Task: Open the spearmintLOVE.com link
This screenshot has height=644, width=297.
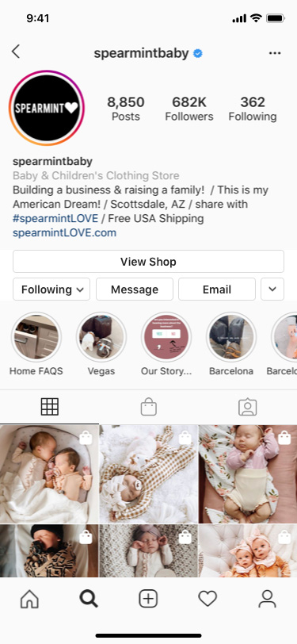Action: pyautogui.click(x=64, y=233)
